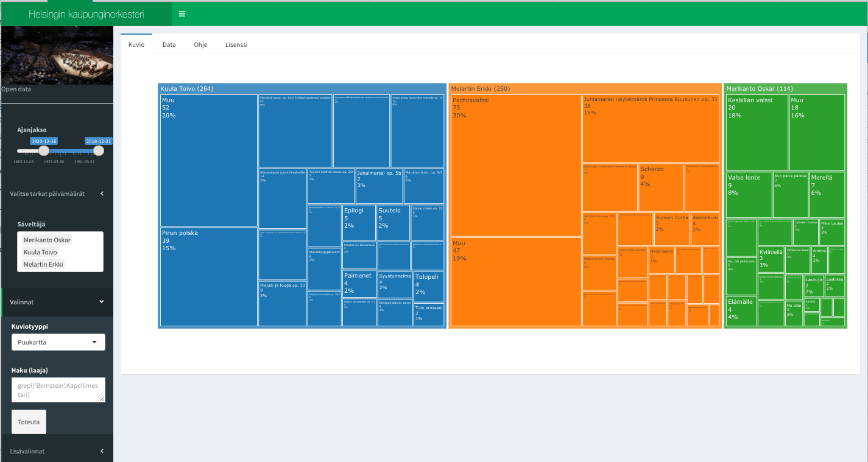Click the orchestra concert hall photo
This screenshot has height=462, width=868.
coord(57,55)
